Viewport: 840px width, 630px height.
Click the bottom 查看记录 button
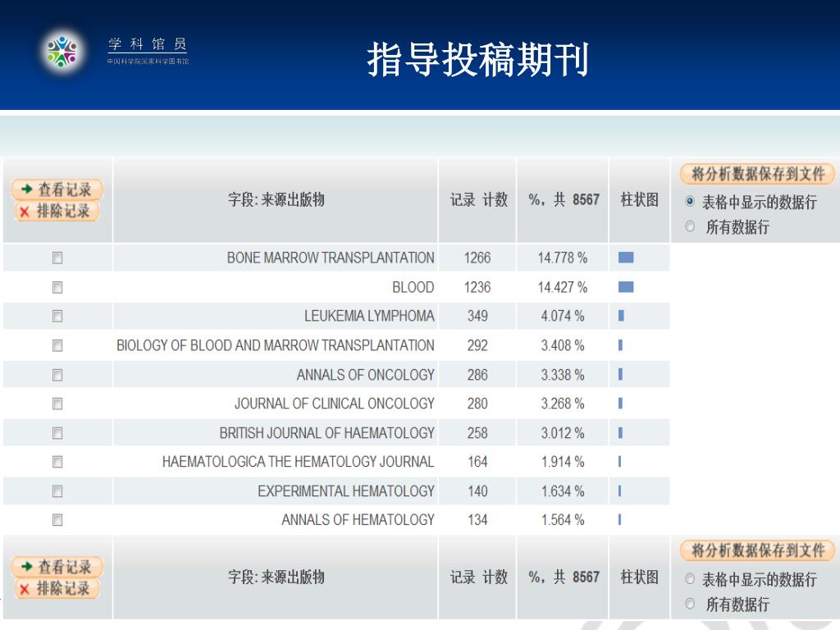click(57, 566)
